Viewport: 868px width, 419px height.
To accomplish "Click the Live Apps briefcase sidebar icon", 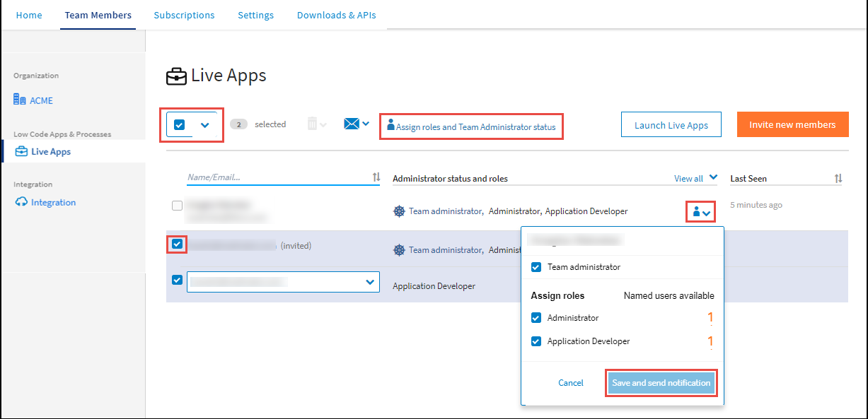I will coord(21,151).
